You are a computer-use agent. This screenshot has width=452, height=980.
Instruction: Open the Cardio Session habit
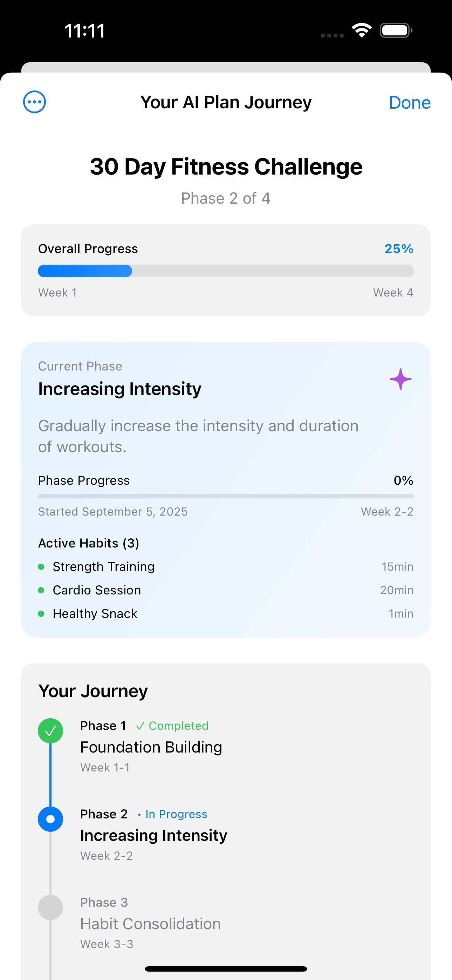97,590
